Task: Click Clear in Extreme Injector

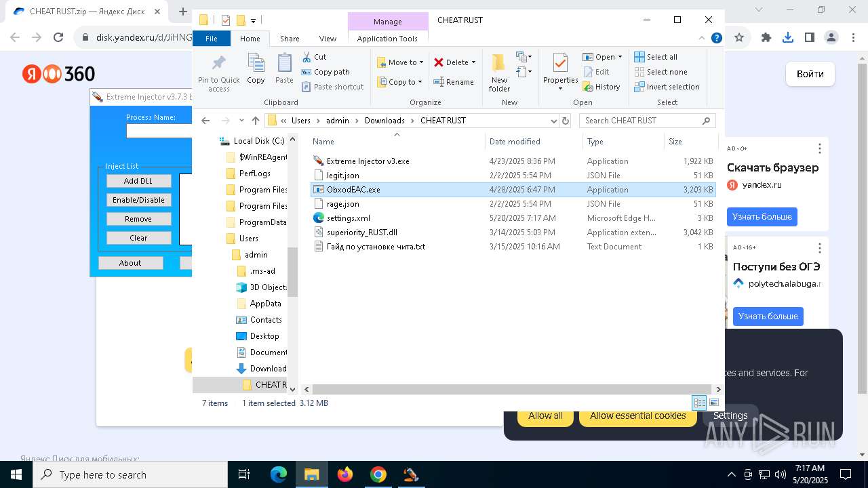Action: [138, 238]
